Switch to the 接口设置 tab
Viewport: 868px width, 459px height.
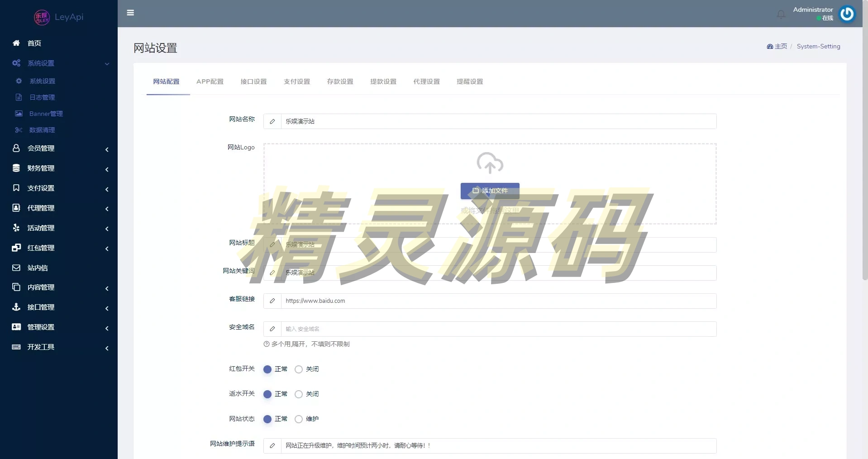(253, 81)
